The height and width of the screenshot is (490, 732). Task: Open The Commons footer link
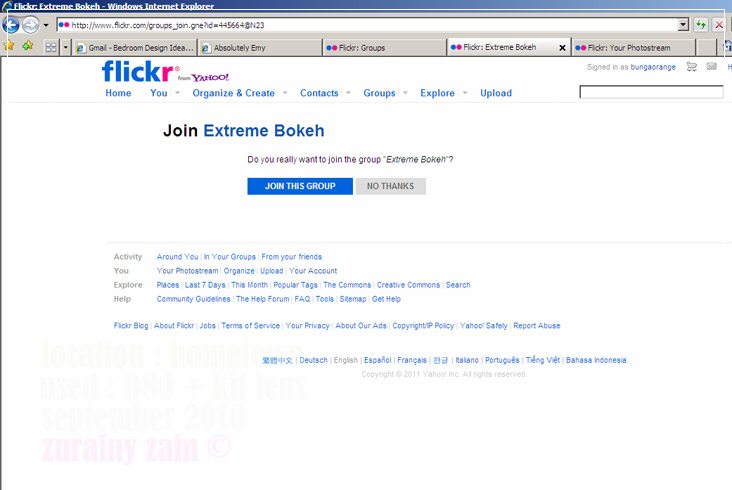[347, 285]
